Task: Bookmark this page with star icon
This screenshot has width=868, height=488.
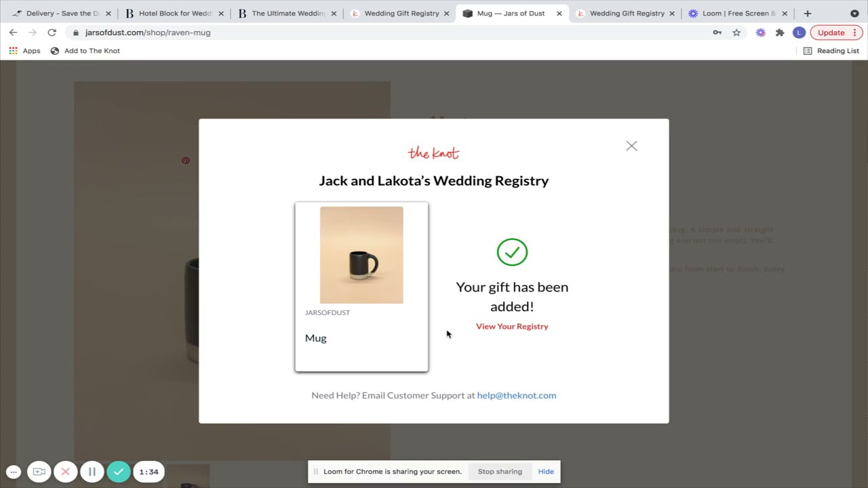Action: click(x=736, y=33)
